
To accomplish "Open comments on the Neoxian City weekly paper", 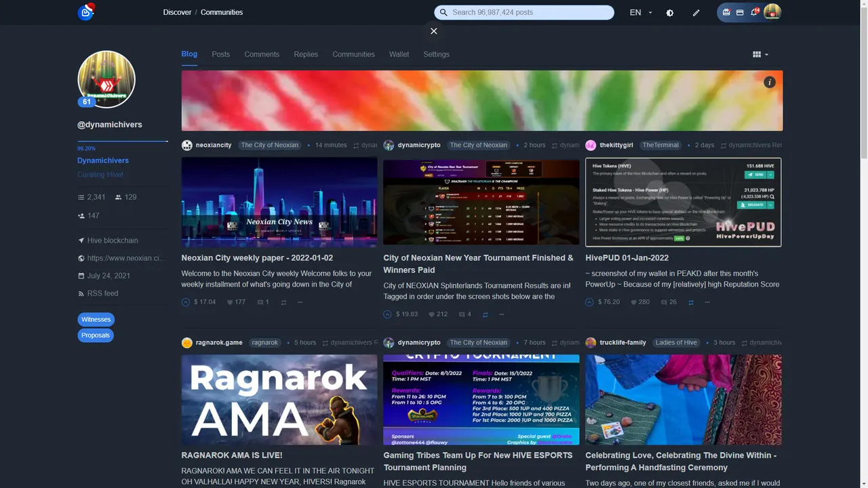I will click(x=263, y=302).
